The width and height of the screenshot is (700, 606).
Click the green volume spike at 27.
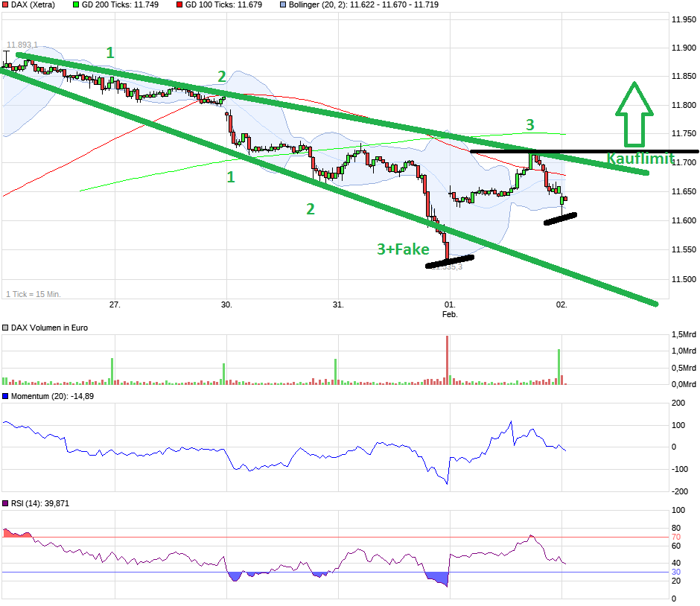(x=112, y=371)
